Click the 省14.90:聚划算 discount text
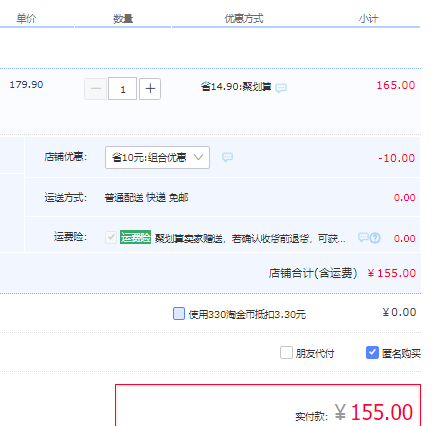The width and height of the screenshot is (433, 426). coord(236,87)
